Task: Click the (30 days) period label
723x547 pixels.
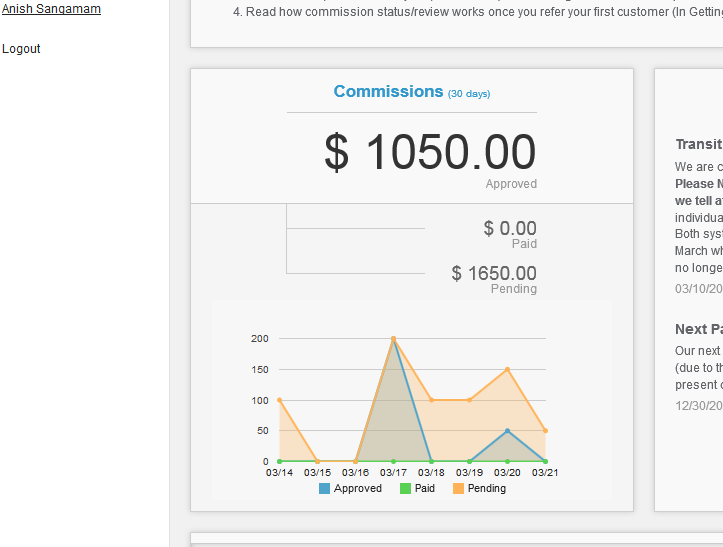Action: 469,94
